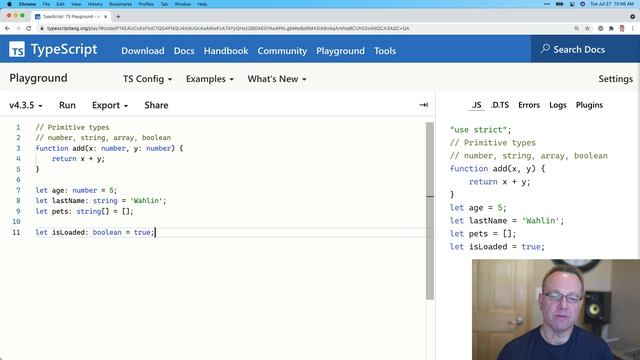Open the Errors tab
Viewport: 640px width, 360px height.
[x=529, y=105]
